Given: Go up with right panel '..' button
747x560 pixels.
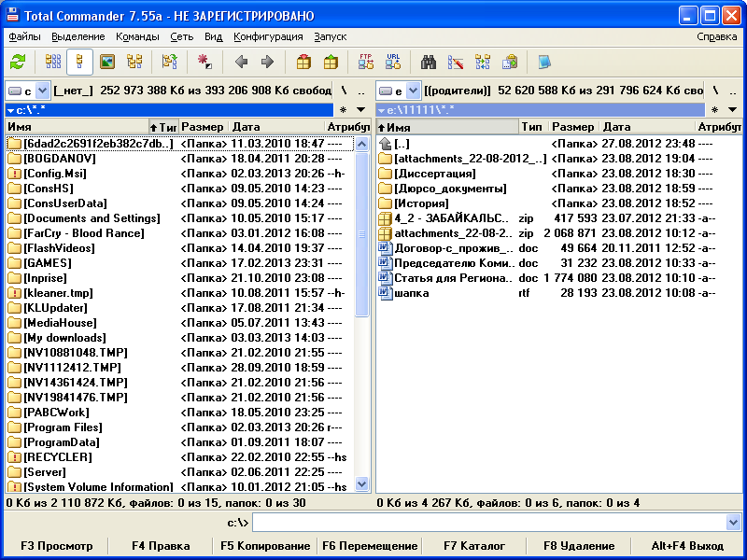Looking at the screenshot, I should coord(733,91).
